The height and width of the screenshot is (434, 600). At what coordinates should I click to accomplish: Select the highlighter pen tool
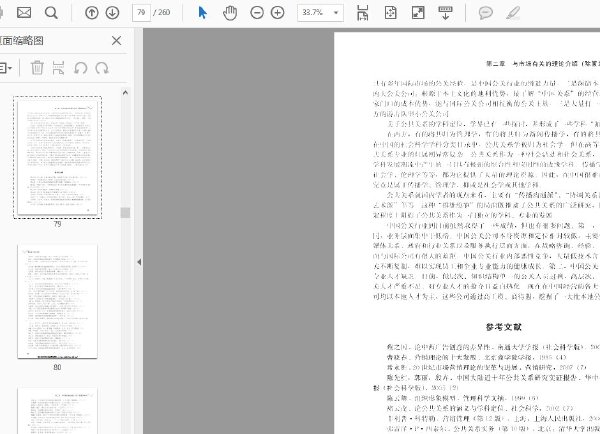513,13
